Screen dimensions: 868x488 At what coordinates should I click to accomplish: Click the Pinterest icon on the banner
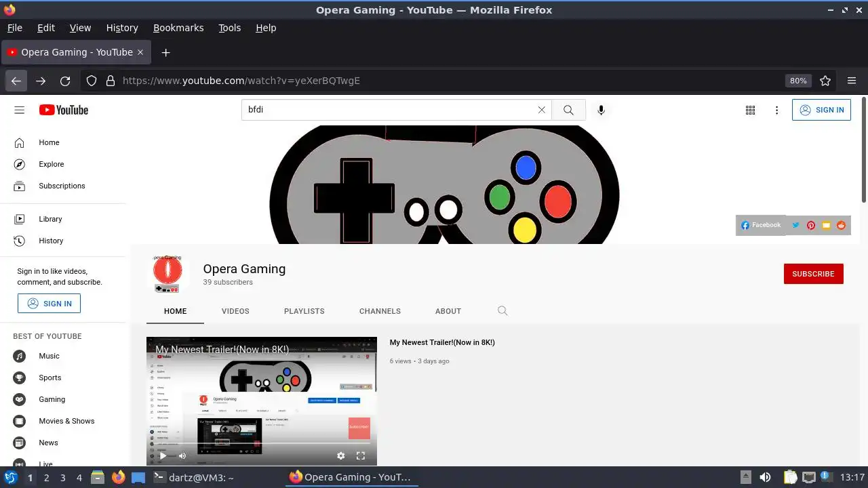click(811, 225)
